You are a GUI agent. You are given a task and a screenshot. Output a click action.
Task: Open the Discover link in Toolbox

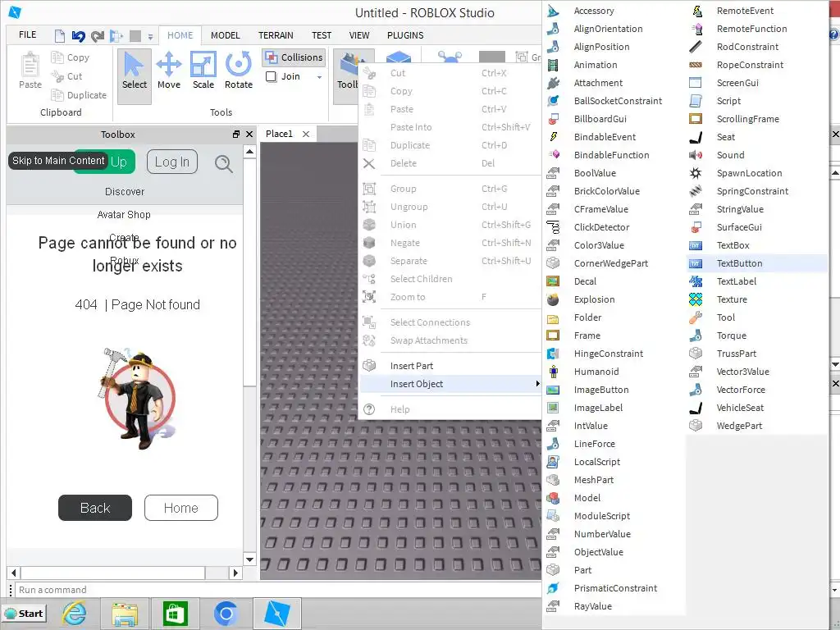(125, 191)
